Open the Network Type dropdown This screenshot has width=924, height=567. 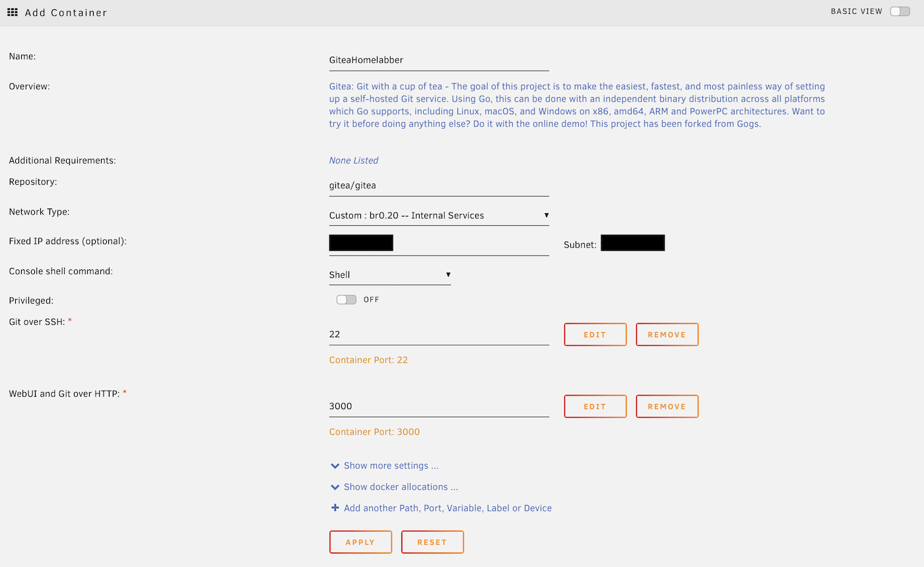tap(439, 215)
